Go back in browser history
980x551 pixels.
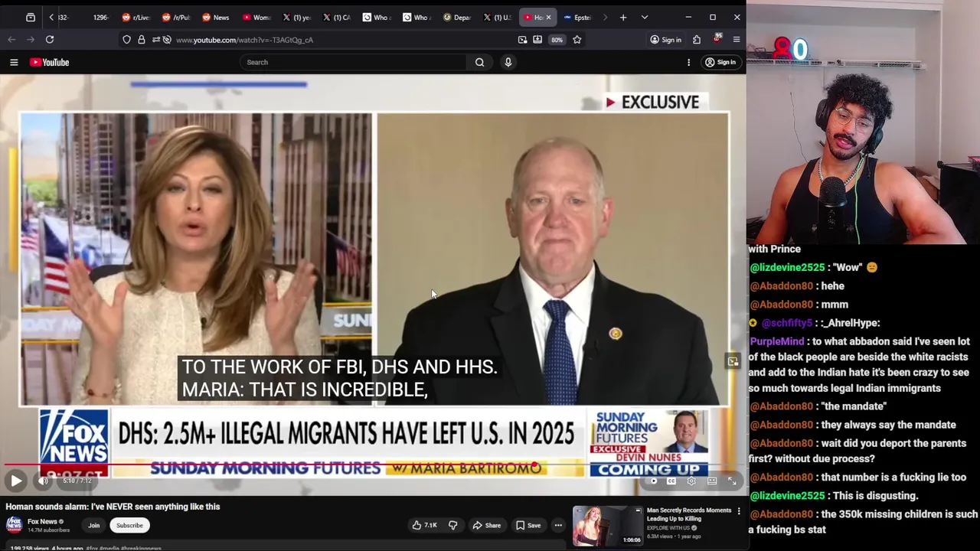click(x=11, y=39)
